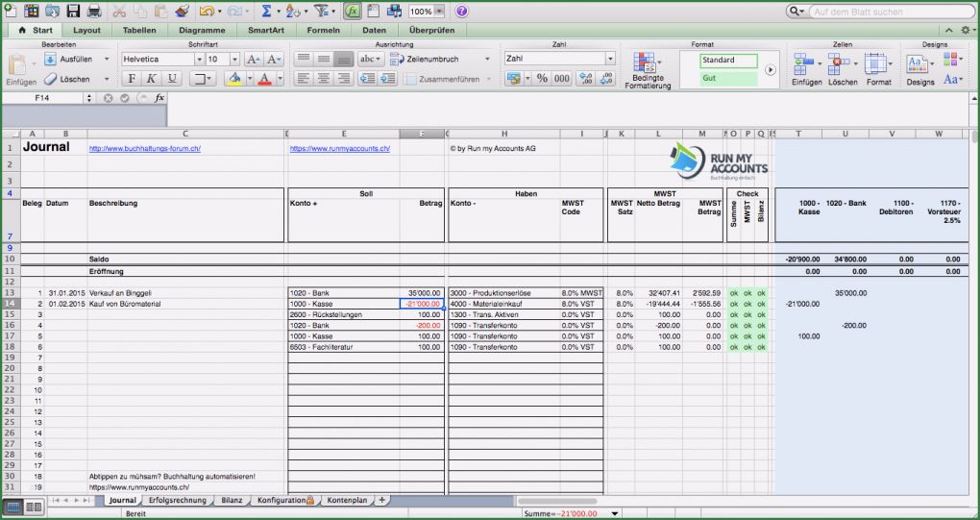Screen dimensions: 980x520
Task: Open Help with purple question icon
Action: click(462, 12)
